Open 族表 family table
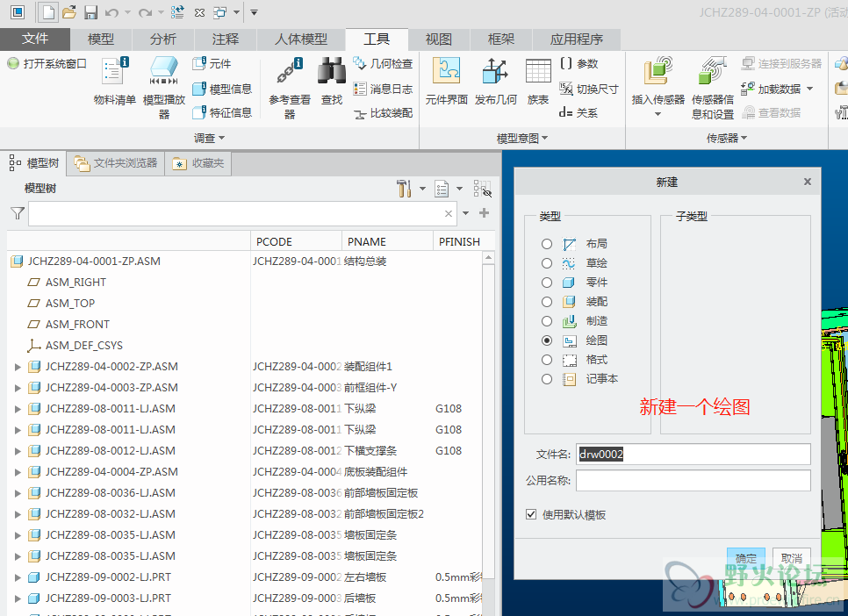This screenshot has height=616, width=848. tap(538, 81)
